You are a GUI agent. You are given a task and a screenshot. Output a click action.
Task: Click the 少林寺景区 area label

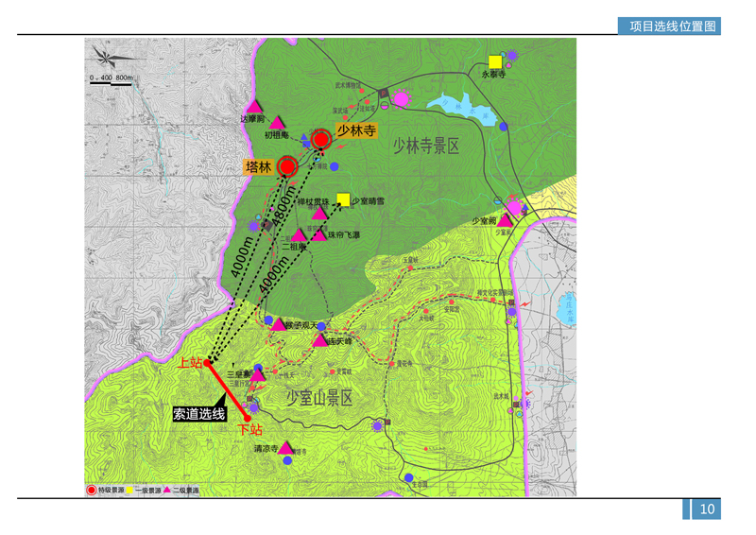(x=426, y=146)
